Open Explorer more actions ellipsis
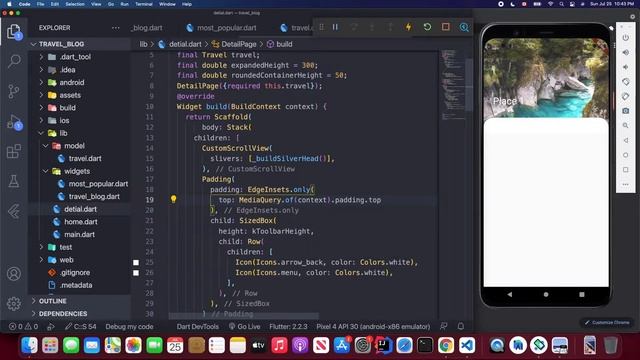Screen dimensions: 640x360 click(x=116, y=28)
